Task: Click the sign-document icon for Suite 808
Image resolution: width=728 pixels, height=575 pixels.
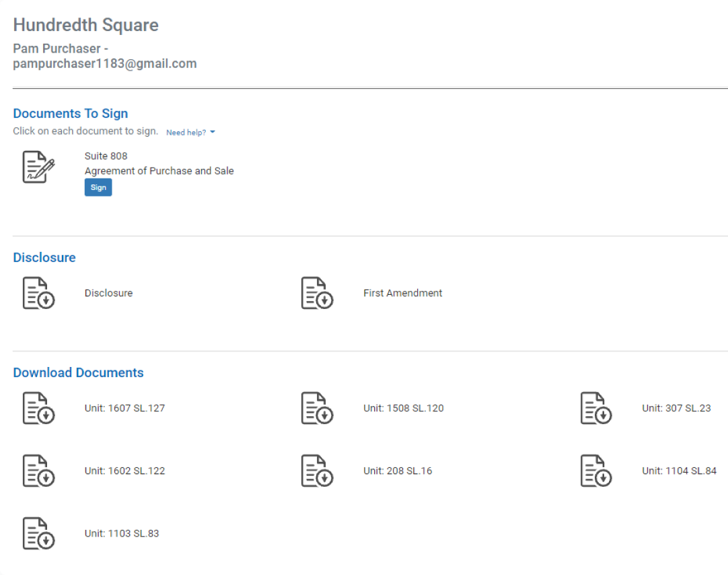Action: click(38, 167)
